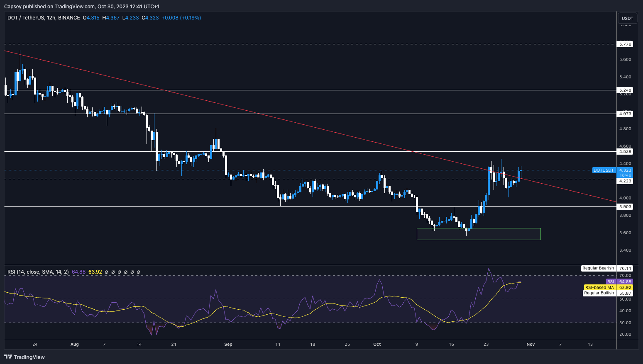Click the Nov label on the time axis
This screenshot has height=364, width=643.
(x=530, y=344)
